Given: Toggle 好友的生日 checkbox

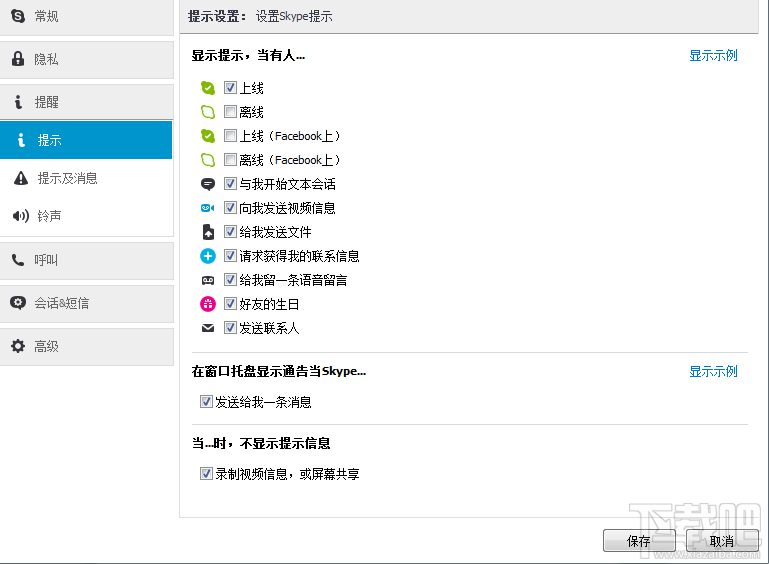Looking at the screenshot, I should coord(230,304).
